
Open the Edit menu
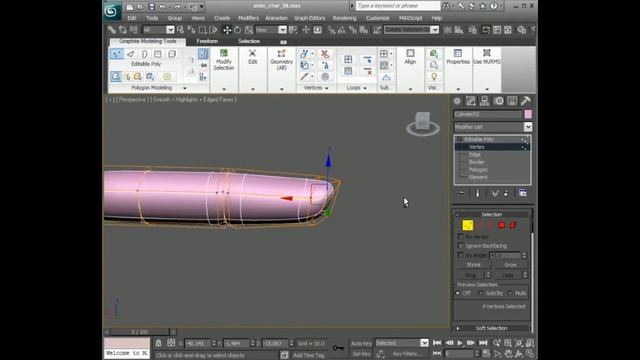[132, 18]
